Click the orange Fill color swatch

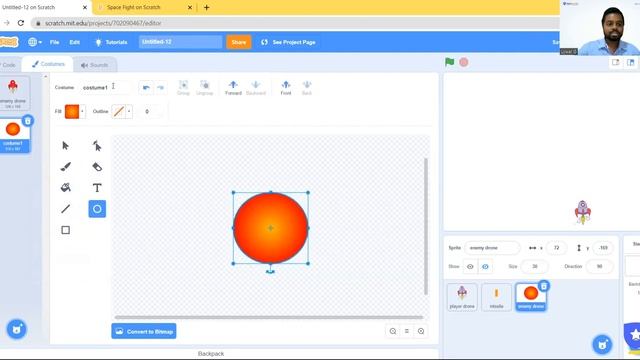72,111
